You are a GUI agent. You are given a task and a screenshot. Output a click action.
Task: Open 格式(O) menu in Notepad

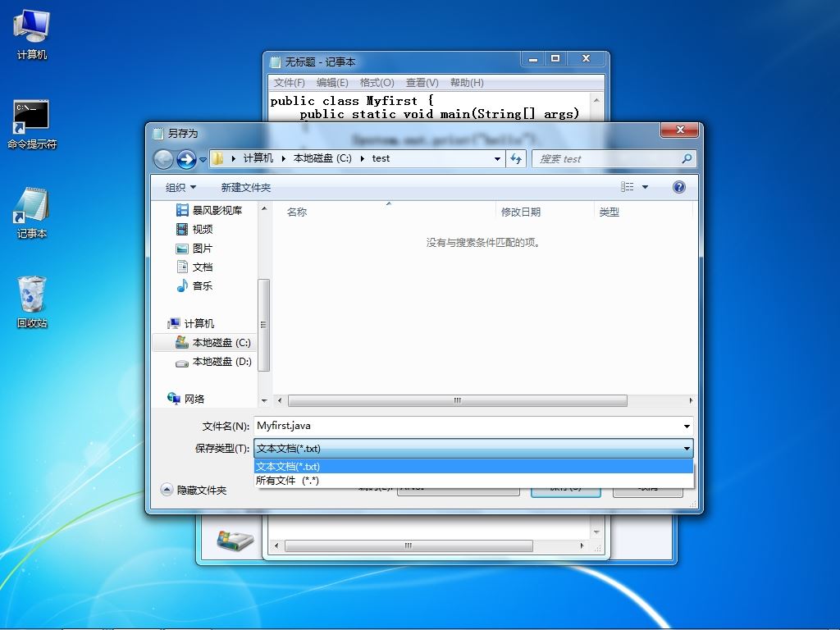click(377, 83)
